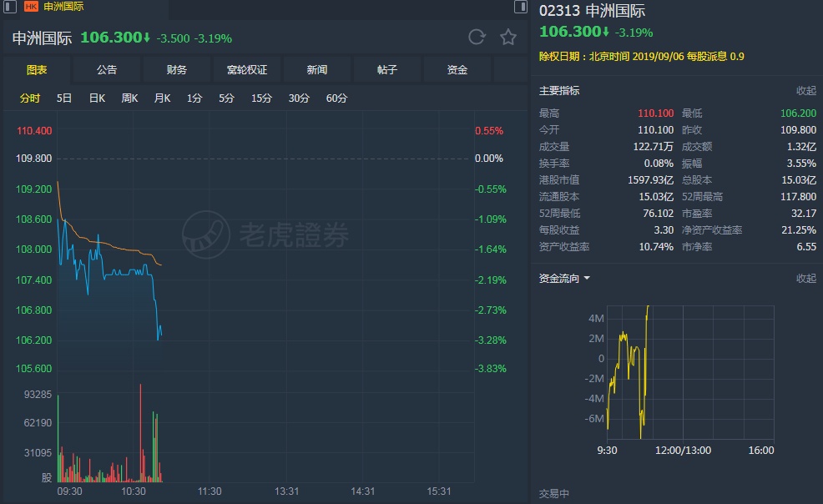Choose the 1分 interval
Image resolution: width=823 pixels, height=504 pixels.
194,98
